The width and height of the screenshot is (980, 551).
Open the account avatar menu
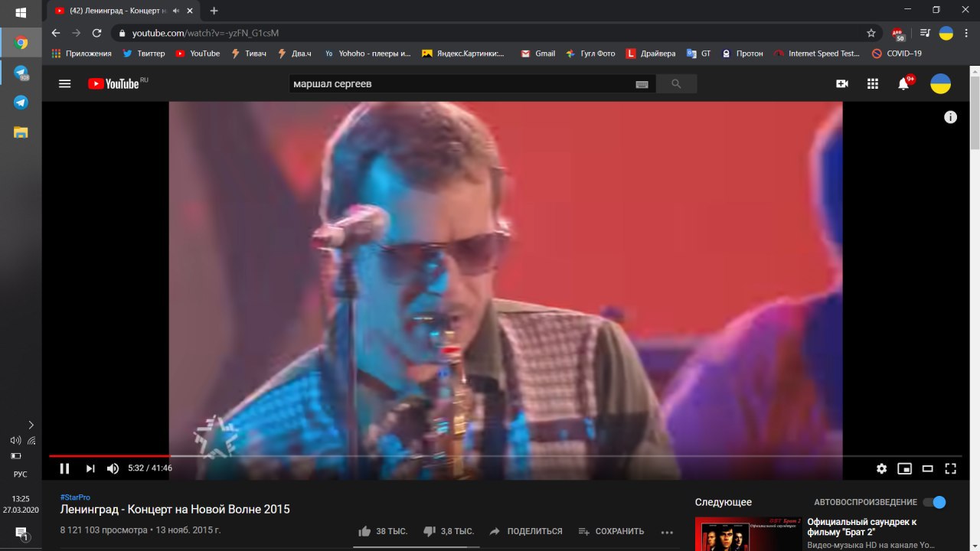pos(940,84)
